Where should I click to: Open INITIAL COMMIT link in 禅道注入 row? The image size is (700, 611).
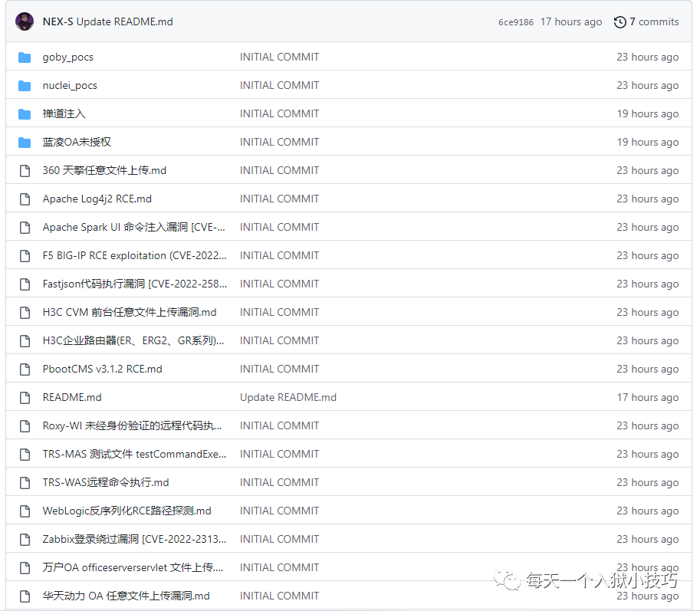pos(280,113)
